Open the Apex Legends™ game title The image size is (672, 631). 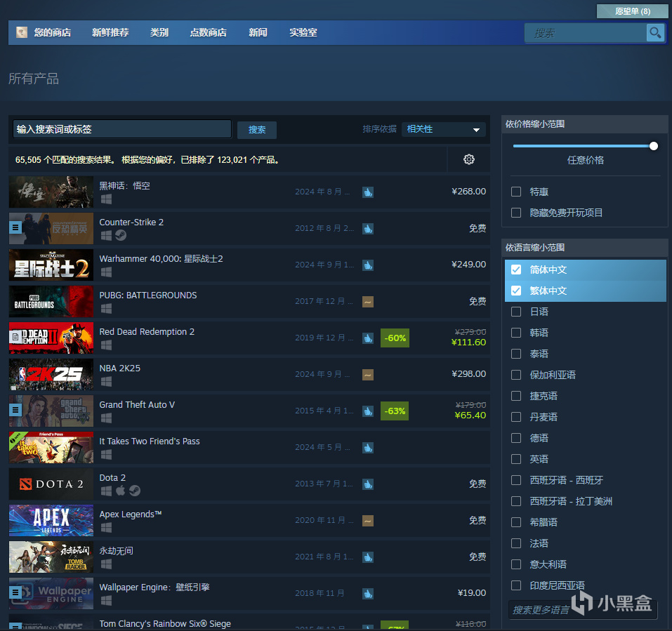tap(131, 514)
